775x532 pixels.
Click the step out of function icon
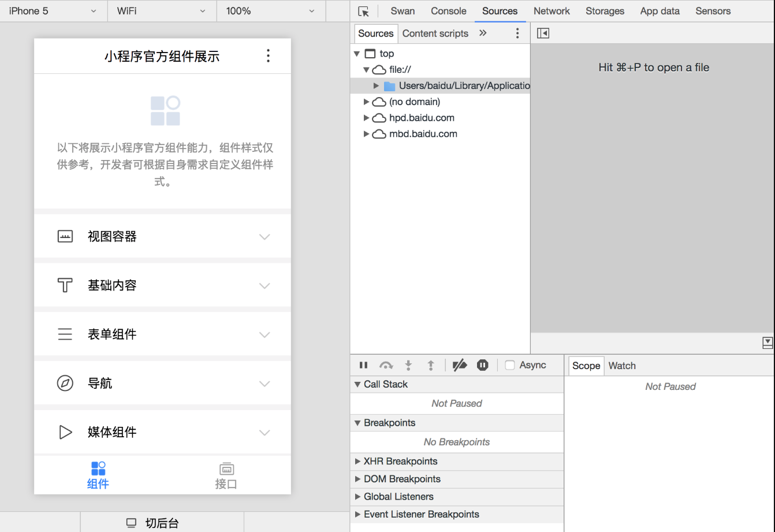[x=431, y=365]
